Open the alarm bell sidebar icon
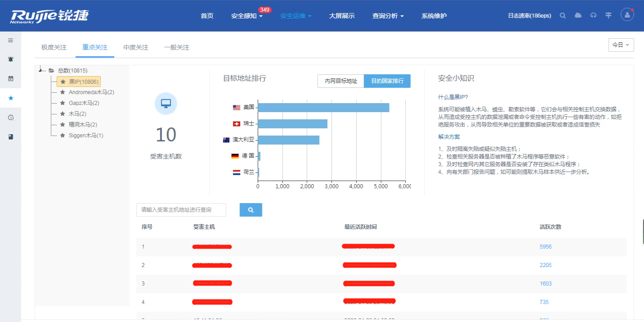Viewport: 644px width, 322px height. click(x=10, y=59)
